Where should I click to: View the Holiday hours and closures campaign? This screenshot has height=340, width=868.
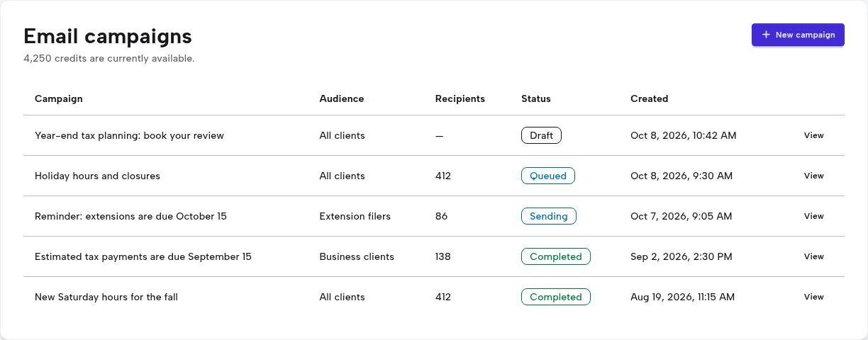(814, 176)
